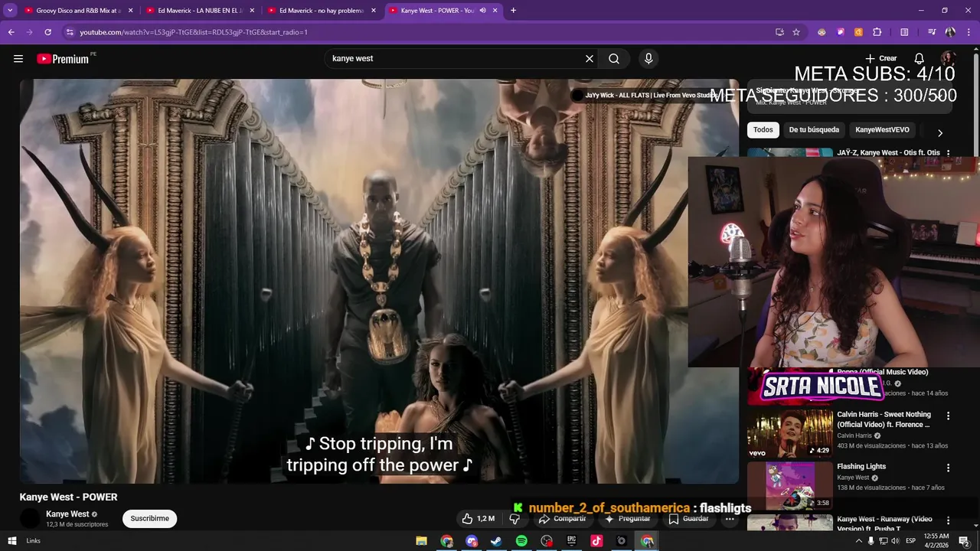The image size is (980, 551).
Task: Show hidden system tray icons
Action: 858,541
